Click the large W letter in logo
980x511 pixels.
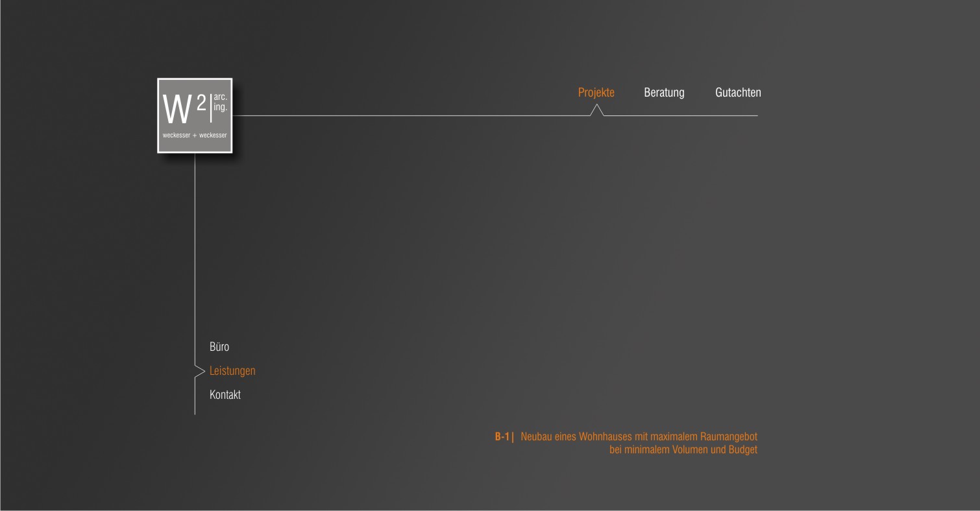177,110
